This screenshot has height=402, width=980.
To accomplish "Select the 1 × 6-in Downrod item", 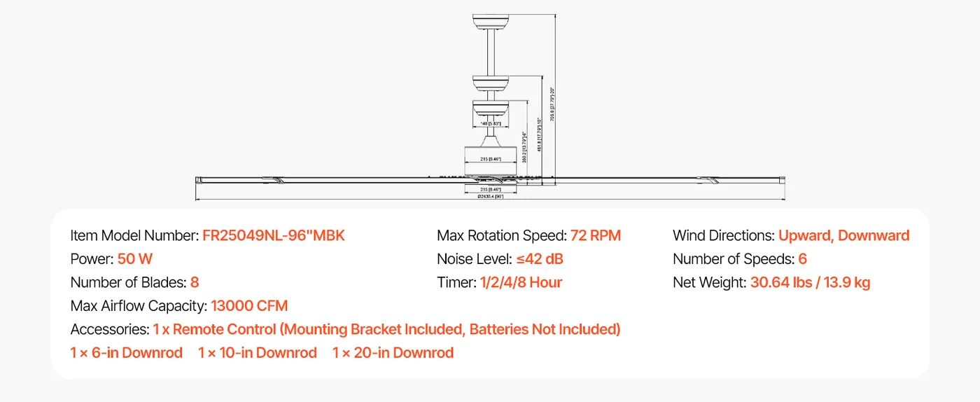I will [126, 353].
